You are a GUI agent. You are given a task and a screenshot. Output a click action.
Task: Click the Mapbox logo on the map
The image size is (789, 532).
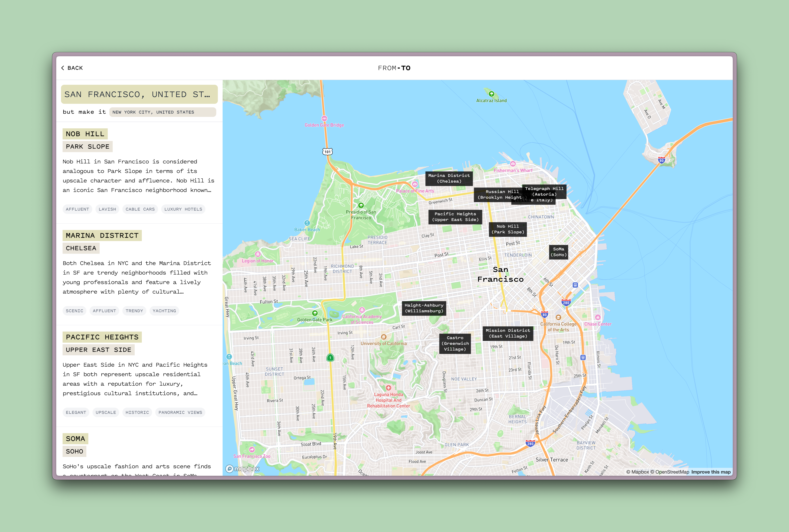click(x=243, y=469)
